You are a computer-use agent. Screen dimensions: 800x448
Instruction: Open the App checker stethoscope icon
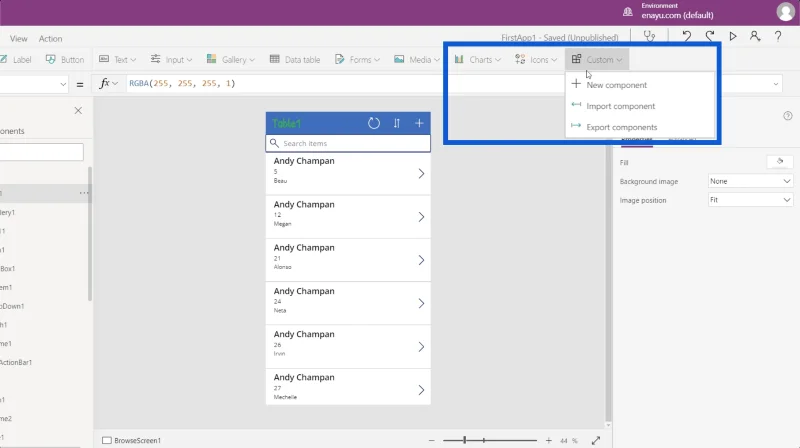tap(649, 37)
